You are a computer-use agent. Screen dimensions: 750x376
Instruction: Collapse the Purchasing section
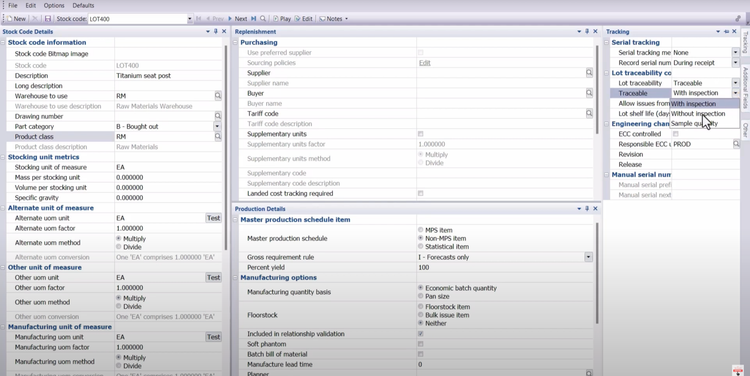235,43
